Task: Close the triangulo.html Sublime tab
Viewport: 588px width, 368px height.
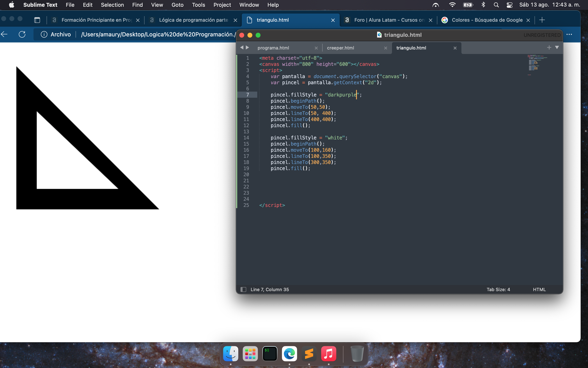Action: pos(455,48)
